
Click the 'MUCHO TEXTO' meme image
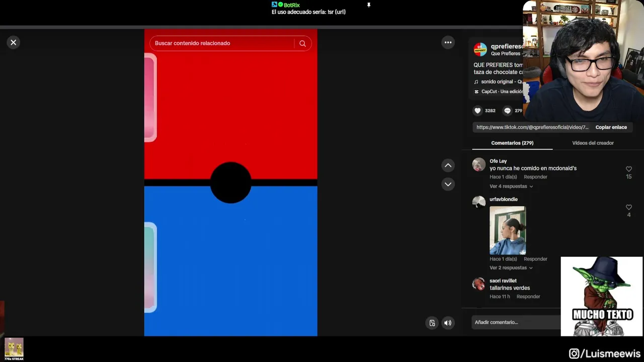[602, 297]
